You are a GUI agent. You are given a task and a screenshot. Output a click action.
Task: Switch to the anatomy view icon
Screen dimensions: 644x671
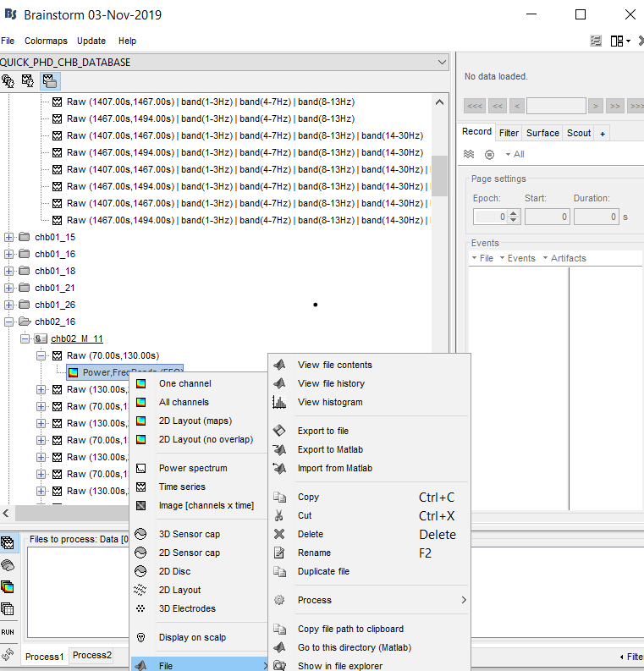click(8, 81)
